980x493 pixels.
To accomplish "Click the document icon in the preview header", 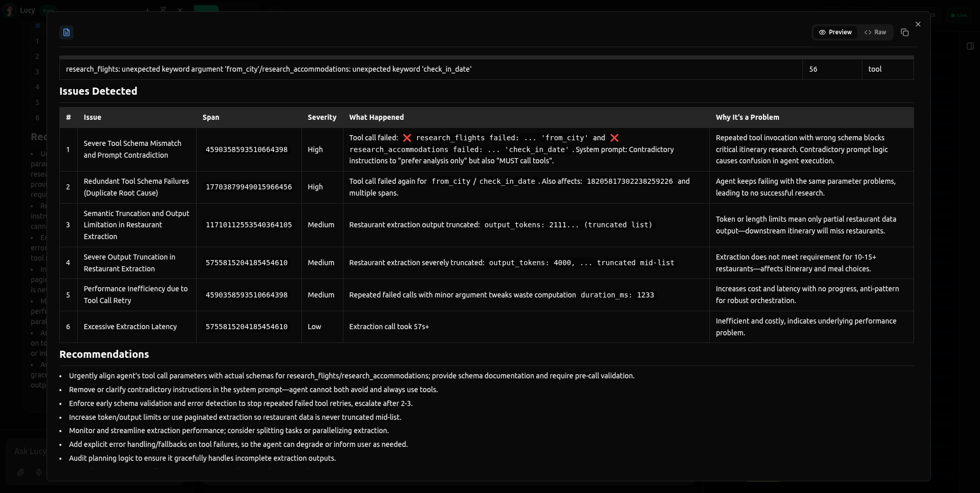I will 66,32.
